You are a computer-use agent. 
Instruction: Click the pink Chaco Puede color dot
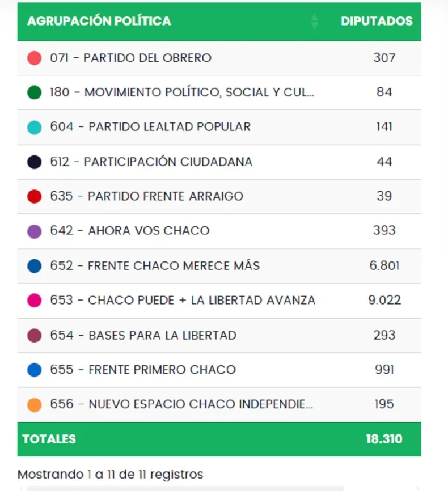(35, 301)
